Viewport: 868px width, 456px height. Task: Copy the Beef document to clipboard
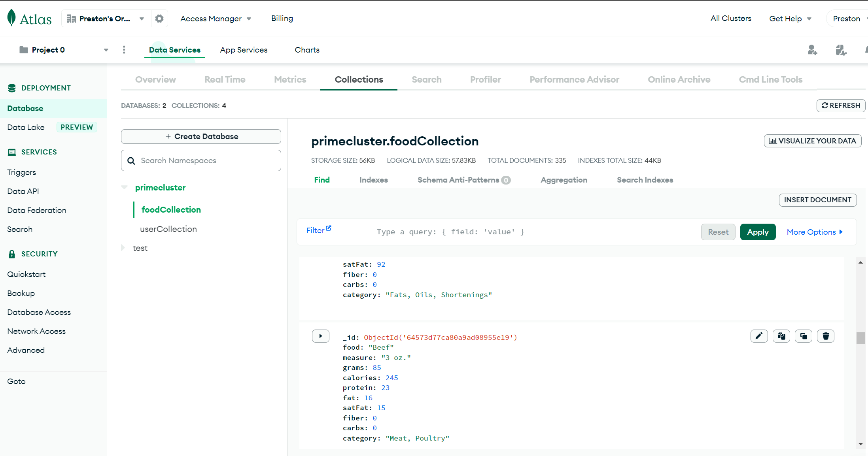781,336
